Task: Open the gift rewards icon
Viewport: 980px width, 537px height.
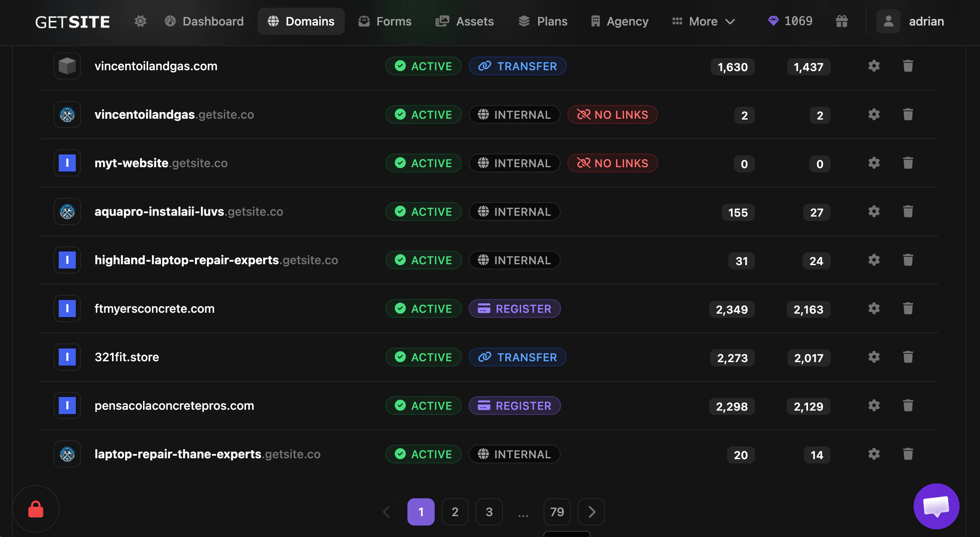Action: coord(842,21)
